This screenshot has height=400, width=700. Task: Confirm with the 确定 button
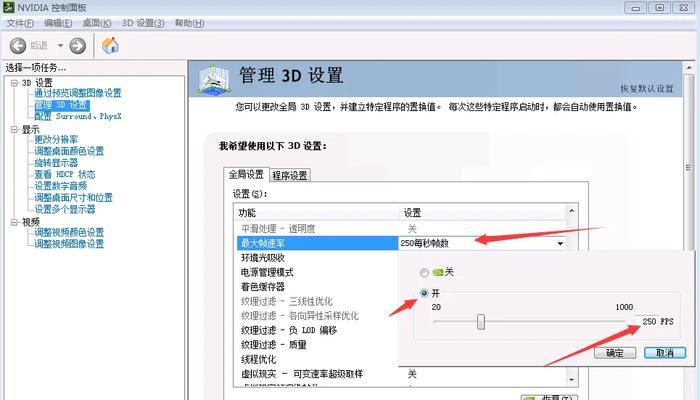[x=615, y=353]
